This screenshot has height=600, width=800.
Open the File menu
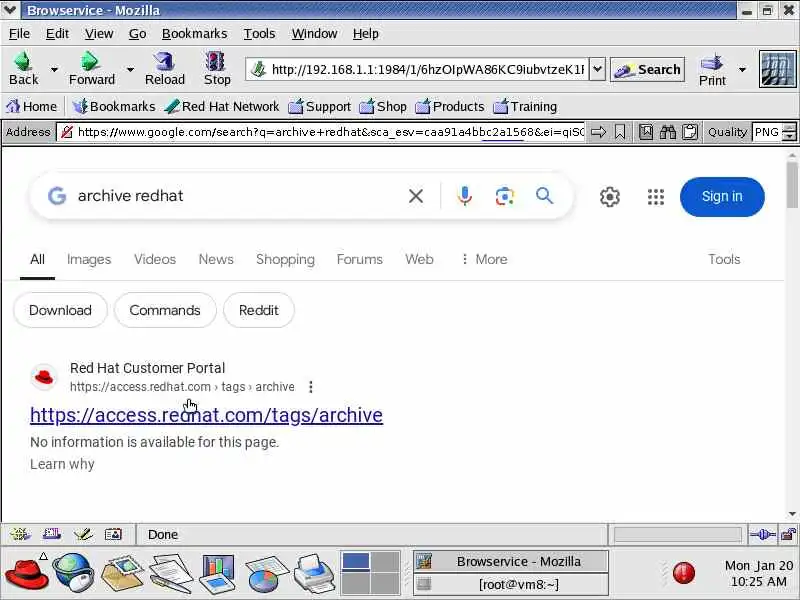click(x=19, y=34)
